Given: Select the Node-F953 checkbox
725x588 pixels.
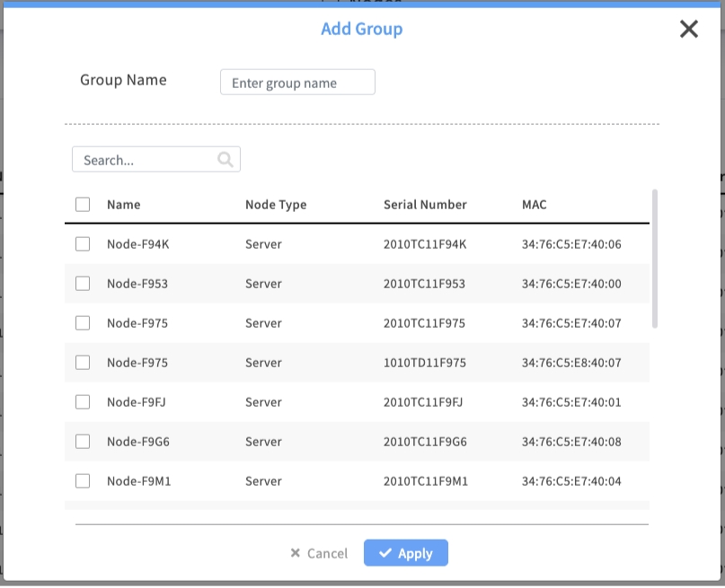Looking at the screenshot, I should tap(83, 284).
